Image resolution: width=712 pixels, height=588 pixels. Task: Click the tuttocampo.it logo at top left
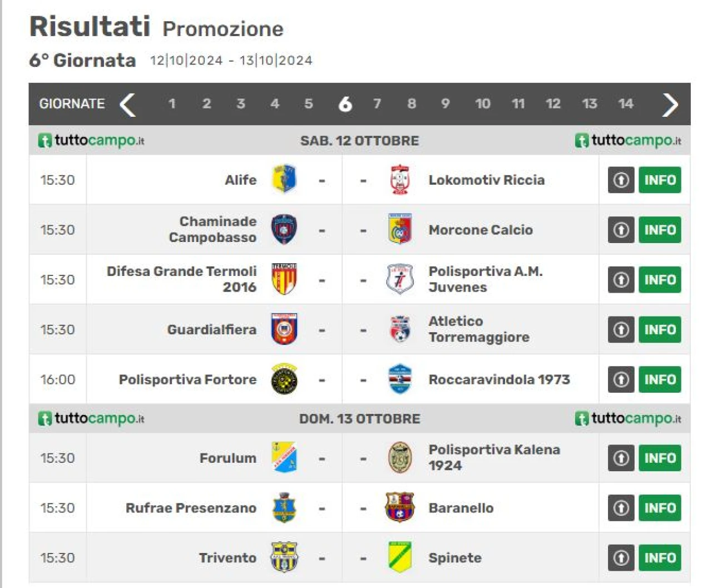point(91,140)
